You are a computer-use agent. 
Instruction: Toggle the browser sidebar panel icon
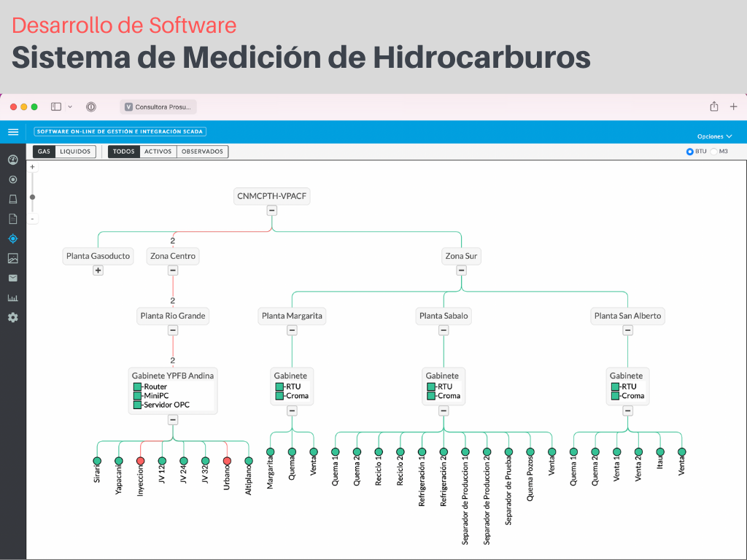(x=56, y=106)
